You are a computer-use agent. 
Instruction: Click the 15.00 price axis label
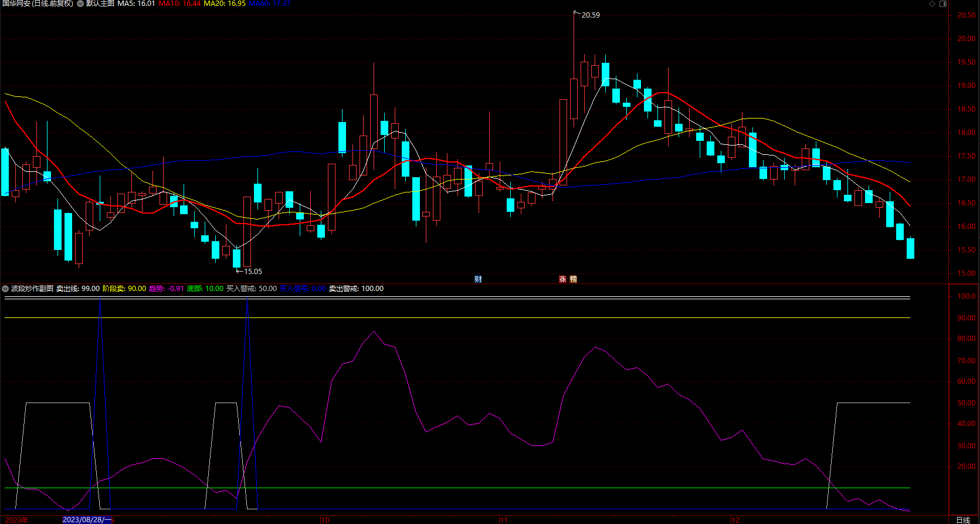(x=967, y=273)
